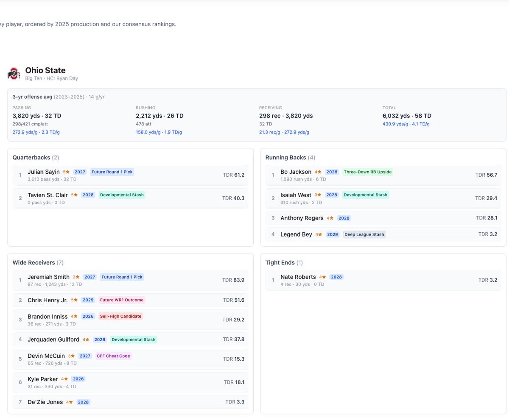Click Tavien St. Clair's Developmental Stash tag
Screen dimensions: 509x420
click(122, 195)
